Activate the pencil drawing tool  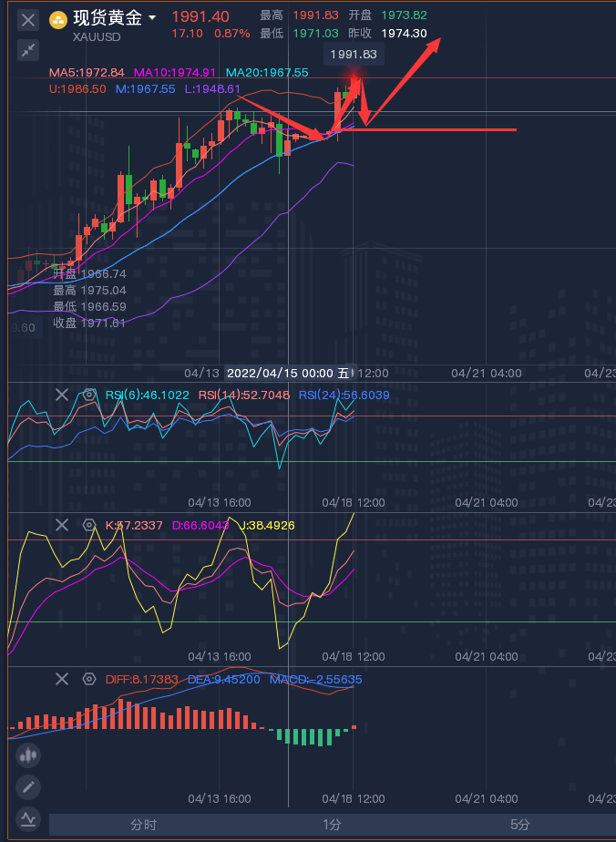pyautogui.click(x=28, y=787)
